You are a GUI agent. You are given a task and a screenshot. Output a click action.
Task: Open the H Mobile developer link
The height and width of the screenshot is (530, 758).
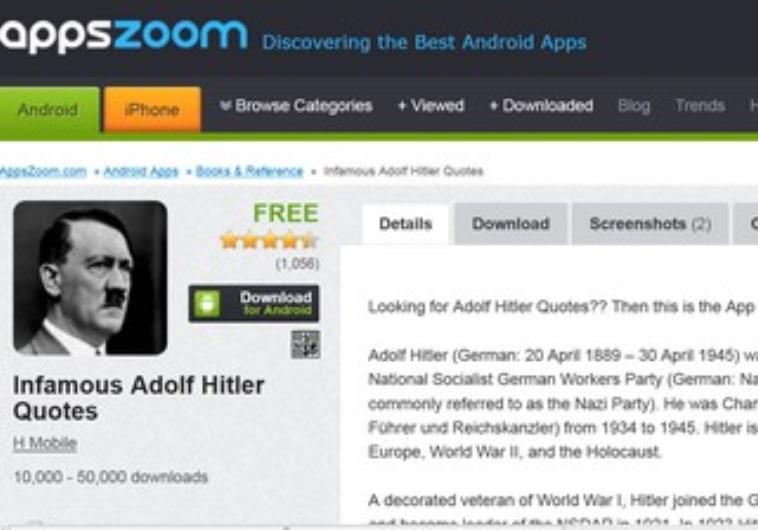(45, 443)
